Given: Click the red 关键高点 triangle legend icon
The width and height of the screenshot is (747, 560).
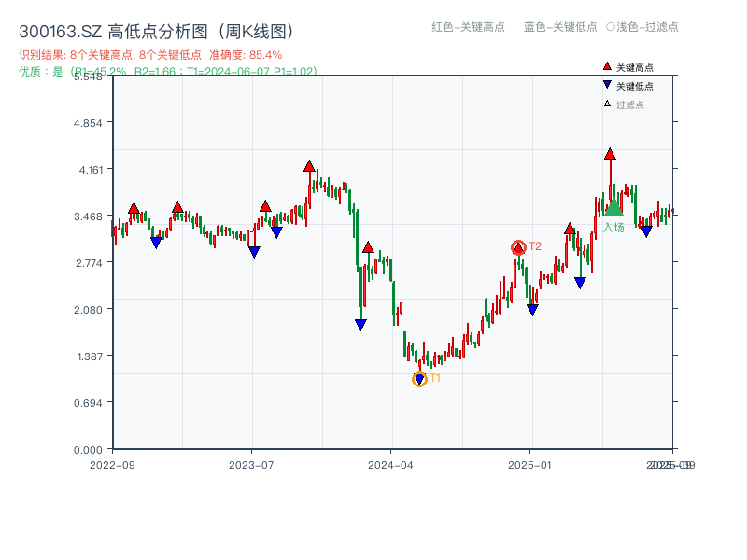Looking at the screenshot, I should 607,65.
